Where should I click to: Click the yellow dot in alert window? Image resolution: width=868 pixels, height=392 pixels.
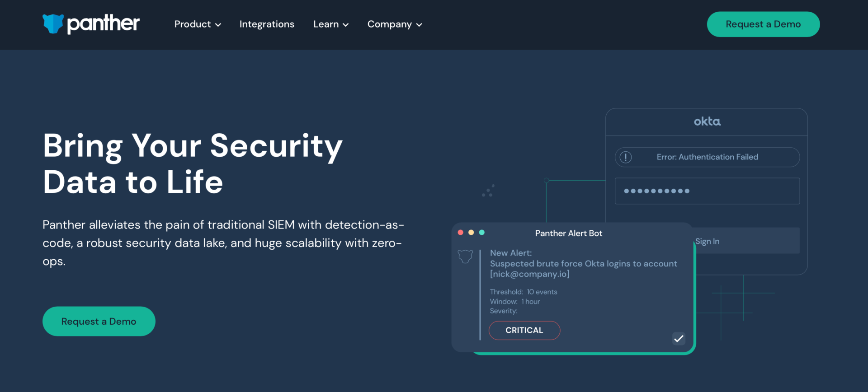[471, 233]
